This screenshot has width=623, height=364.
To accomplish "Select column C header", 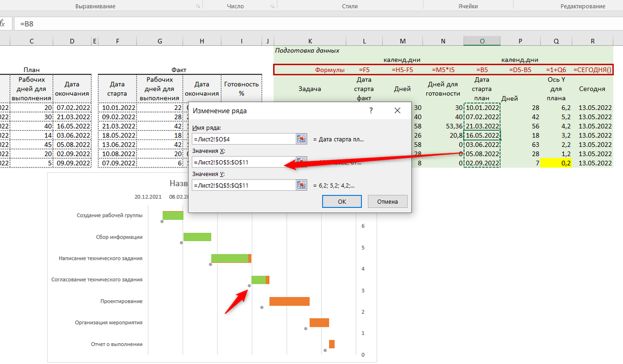I will [32, 41].
